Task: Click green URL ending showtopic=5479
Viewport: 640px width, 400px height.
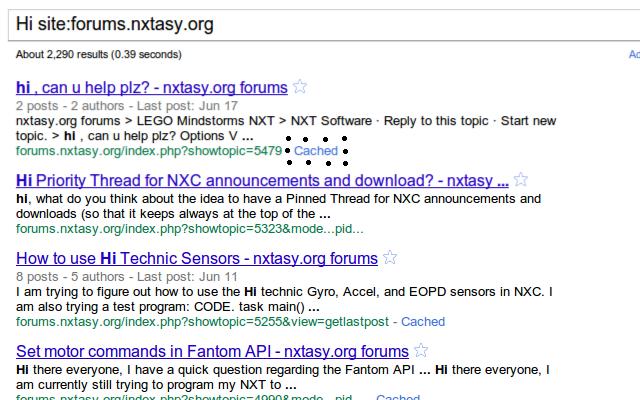Action: [149, 151]
